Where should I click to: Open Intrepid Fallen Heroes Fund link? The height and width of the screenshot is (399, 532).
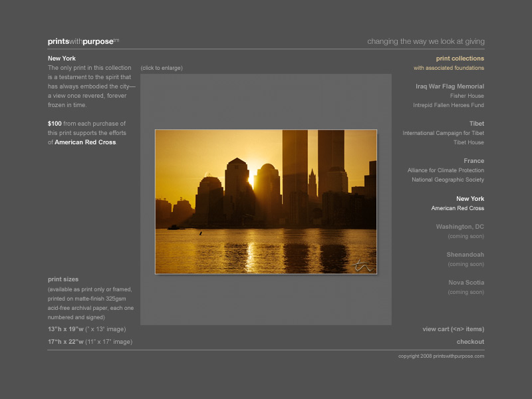pos(448,105)
